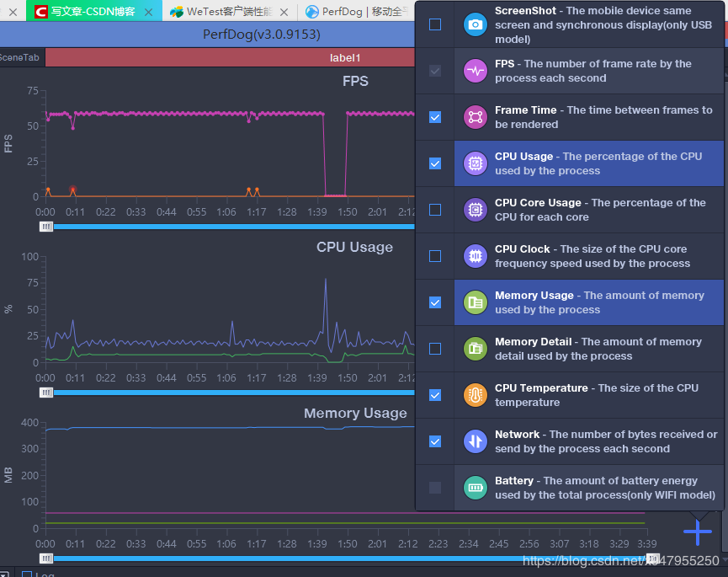Click the CPU Temperature description text

coord(597,395)
